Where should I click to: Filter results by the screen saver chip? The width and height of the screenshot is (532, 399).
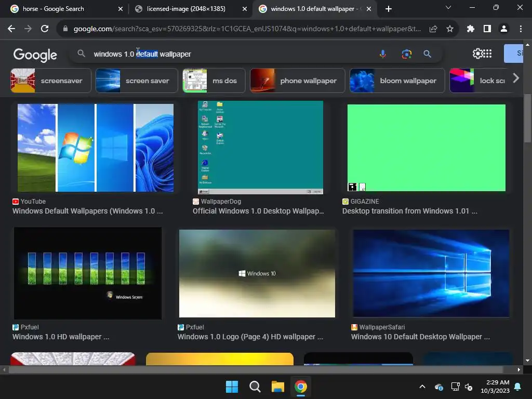point(137,81)
